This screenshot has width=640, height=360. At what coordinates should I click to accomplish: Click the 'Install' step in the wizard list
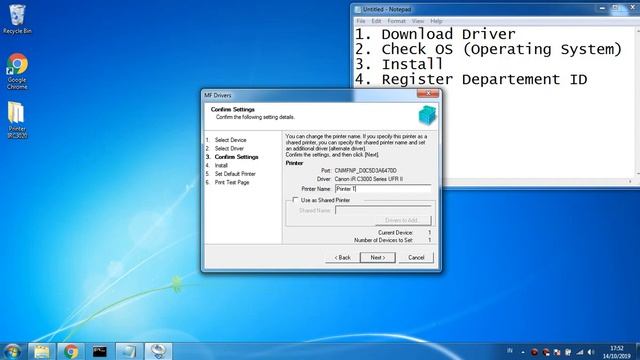coord(221,165)
